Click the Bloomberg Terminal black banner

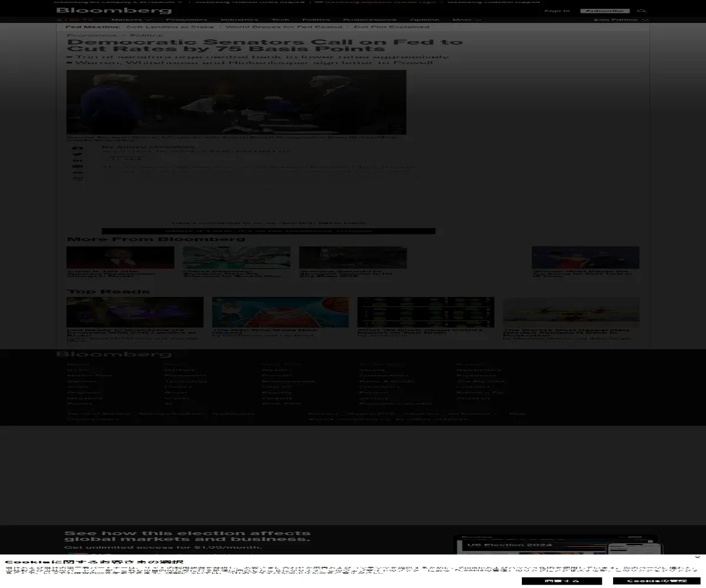268,231
